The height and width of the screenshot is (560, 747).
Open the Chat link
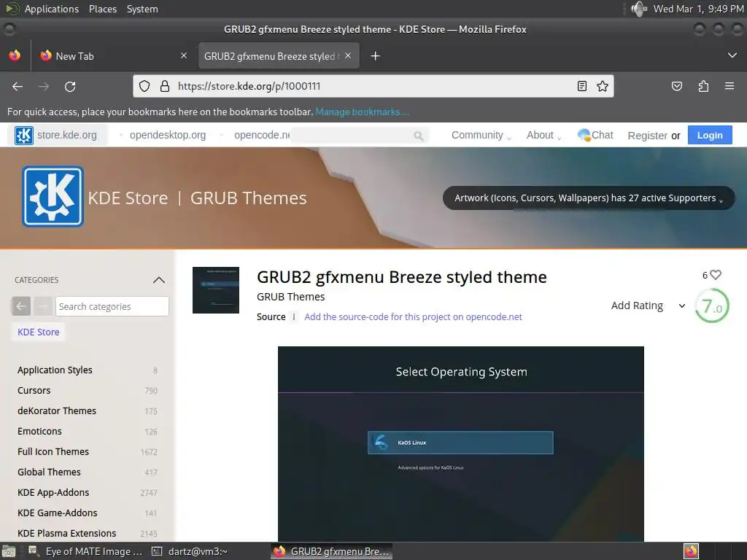[x=595, y=135]
